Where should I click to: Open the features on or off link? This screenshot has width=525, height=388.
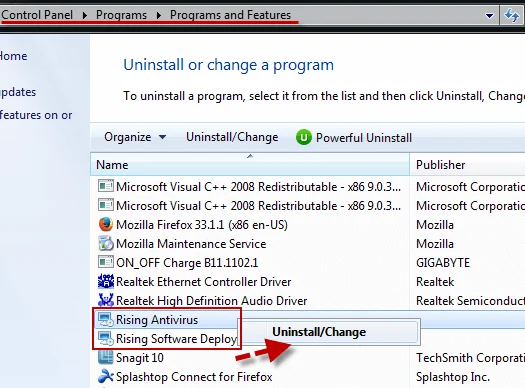coord(36,115)
